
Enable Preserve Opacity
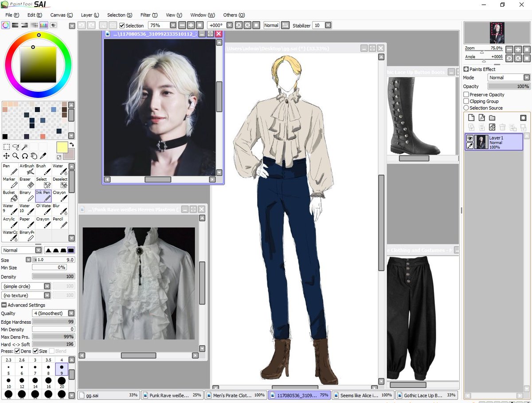pyautogui.click(x=466, y=95)
